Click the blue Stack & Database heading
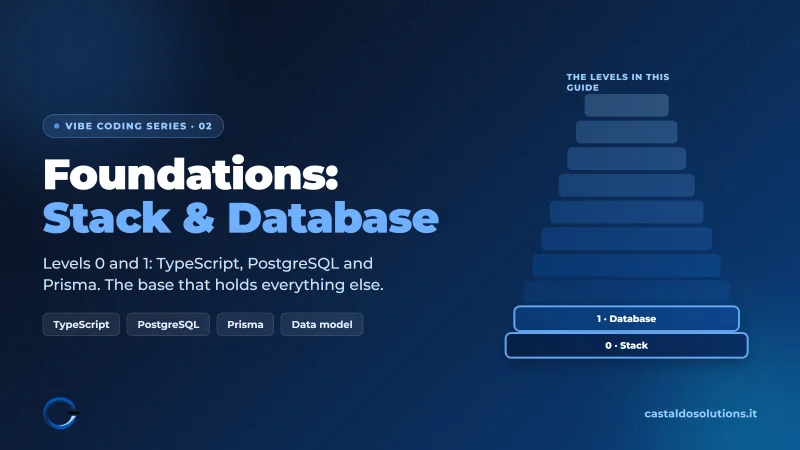The height and width of the screenshot is (450, 800). [241, 218]
